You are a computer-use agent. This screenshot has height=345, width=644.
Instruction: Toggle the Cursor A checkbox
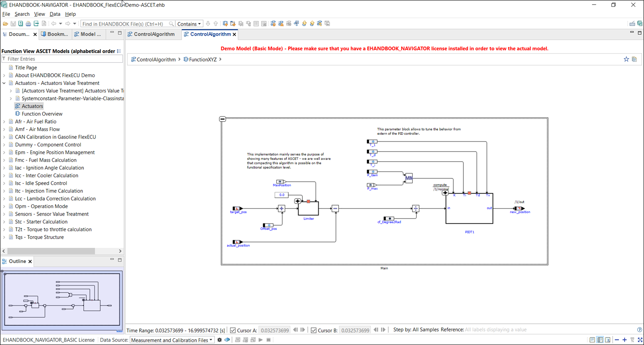click(233, 330)
